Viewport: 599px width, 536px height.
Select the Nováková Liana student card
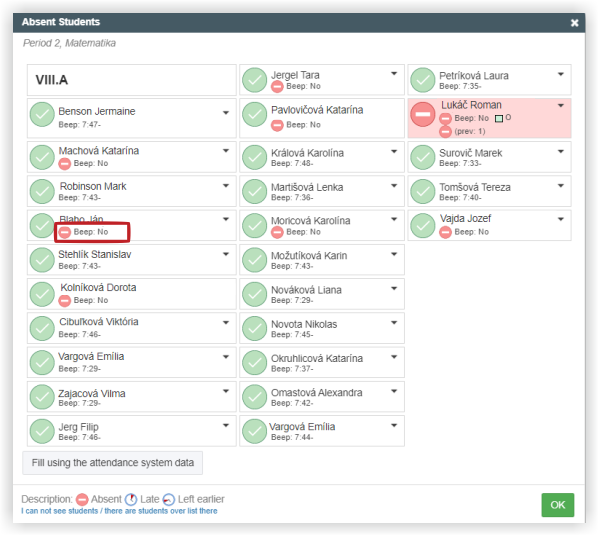pos(322,294)
